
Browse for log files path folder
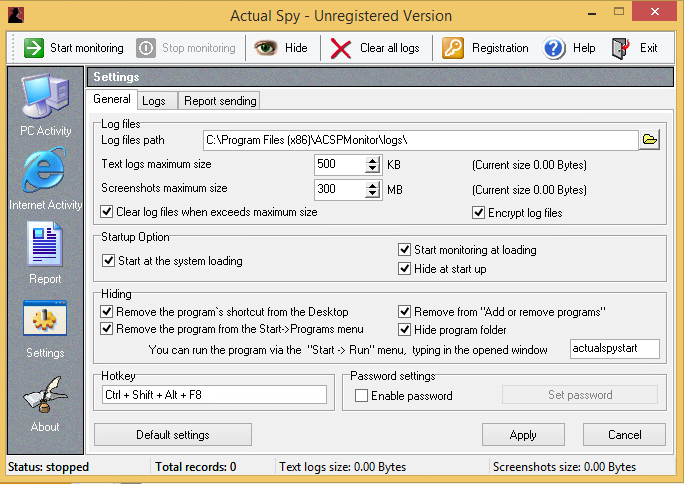coord(650,140)
